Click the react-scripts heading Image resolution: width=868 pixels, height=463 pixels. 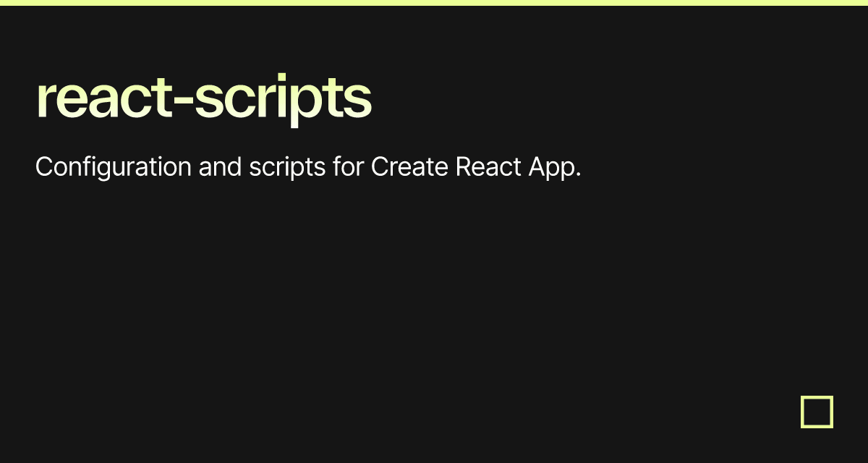click(x=204, y=98)
